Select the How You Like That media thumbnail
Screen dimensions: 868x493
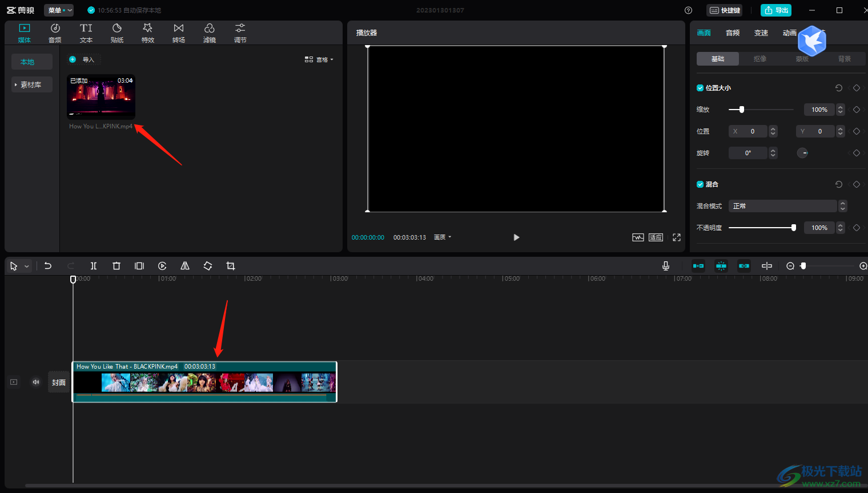(101, 96)
